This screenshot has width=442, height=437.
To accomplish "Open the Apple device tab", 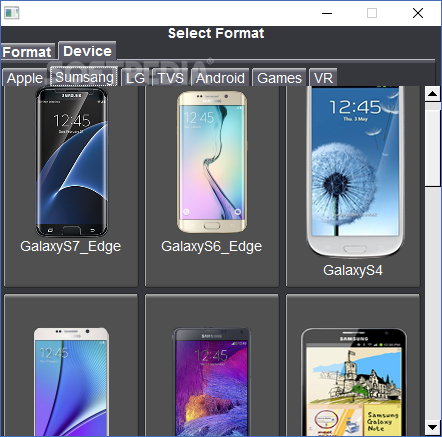I will pyautogui.click(x=25, y=78).
